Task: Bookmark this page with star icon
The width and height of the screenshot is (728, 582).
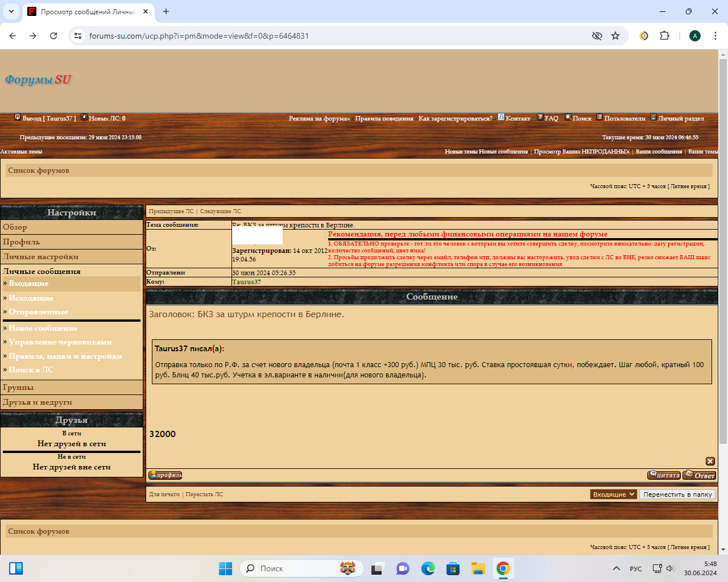Action: 615,36
